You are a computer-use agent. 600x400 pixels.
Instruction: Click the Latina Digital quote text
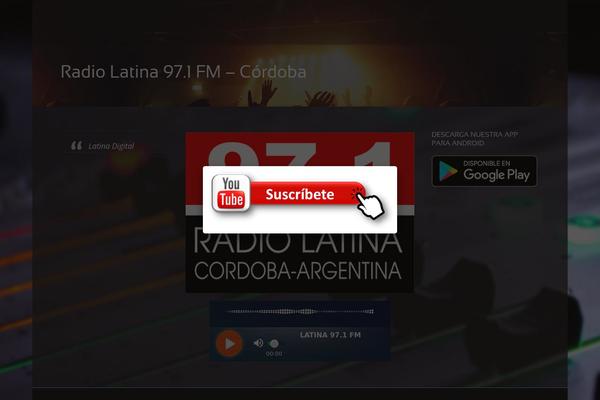pyautogui.click(x=111, y=146)
